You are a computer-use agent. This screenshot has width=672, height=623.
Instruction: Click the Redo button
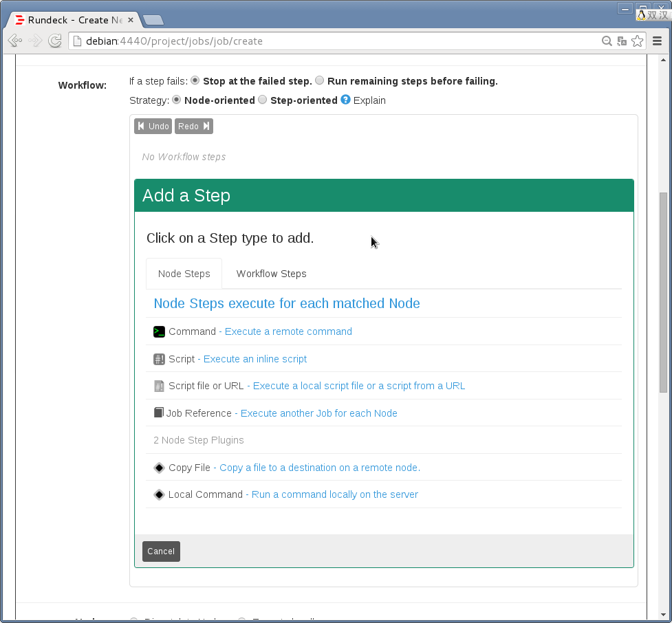click(x=194, y=127)
